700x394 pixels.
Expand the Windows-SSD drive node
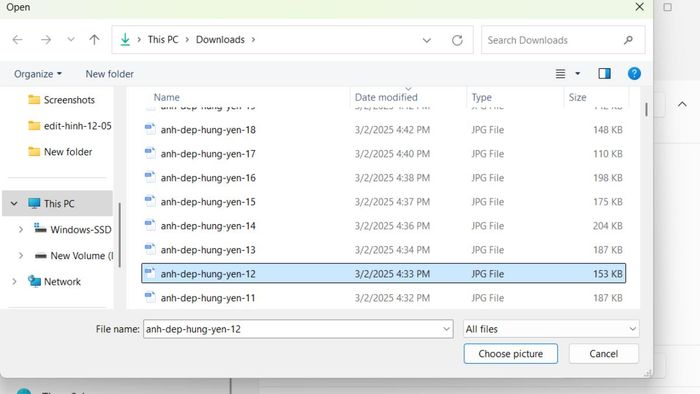coord(21,230)
